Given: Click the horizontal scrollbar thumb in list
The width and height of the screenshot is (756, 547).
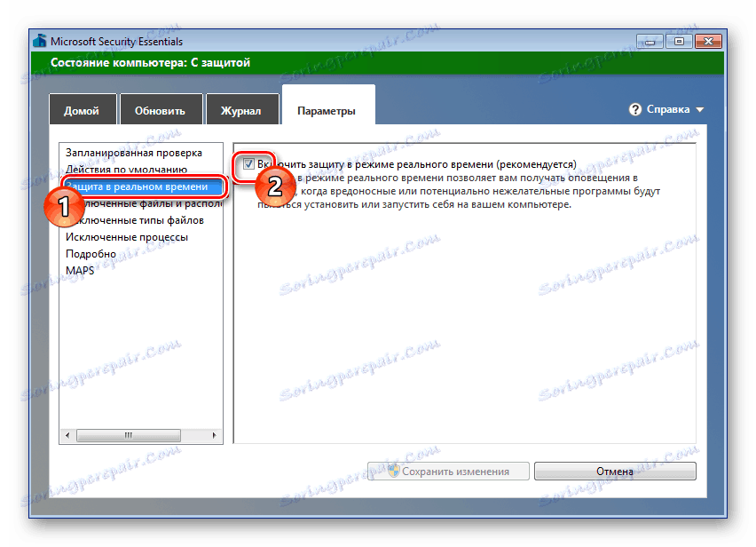Looking at the screenshot, I should point(129,435).
